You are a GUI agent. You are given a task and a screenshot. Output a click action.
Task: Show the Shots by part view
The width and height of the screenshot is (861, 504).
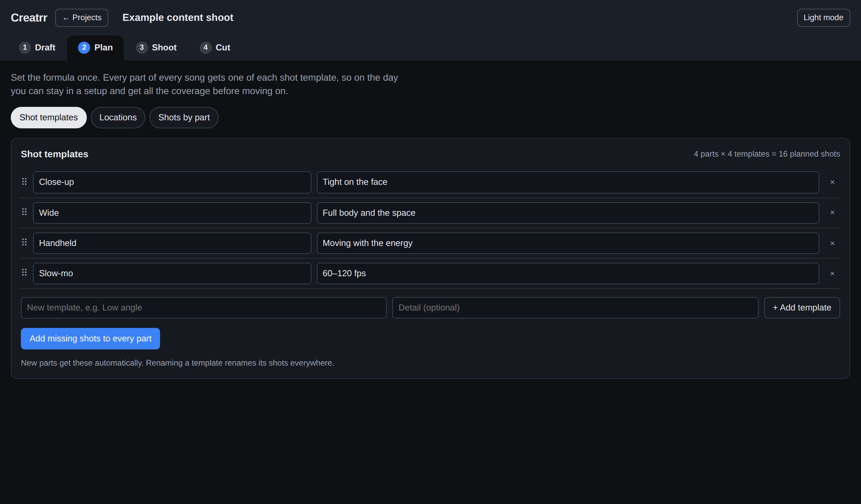click(x=184, y=118)
